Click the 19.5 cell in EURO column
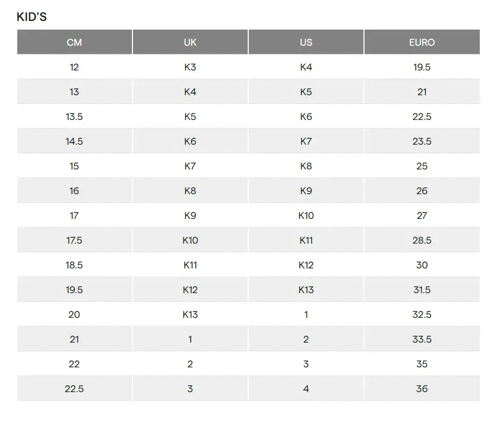 [422, 67]
